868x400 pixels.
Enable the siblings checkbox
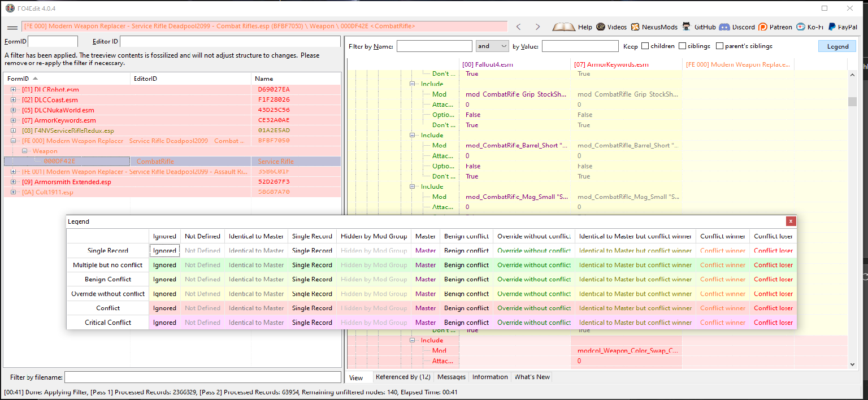pos(683,46)
